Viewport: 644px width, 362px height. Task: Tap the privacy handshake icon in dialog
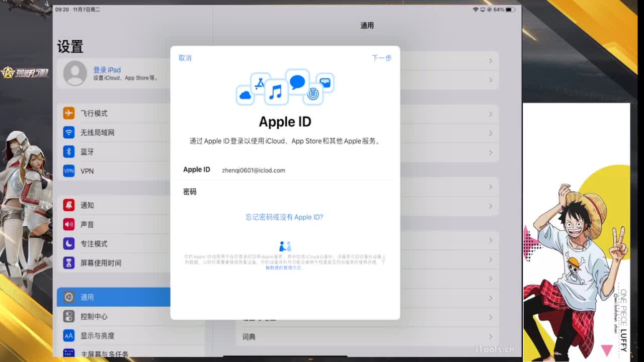point(285,246)
